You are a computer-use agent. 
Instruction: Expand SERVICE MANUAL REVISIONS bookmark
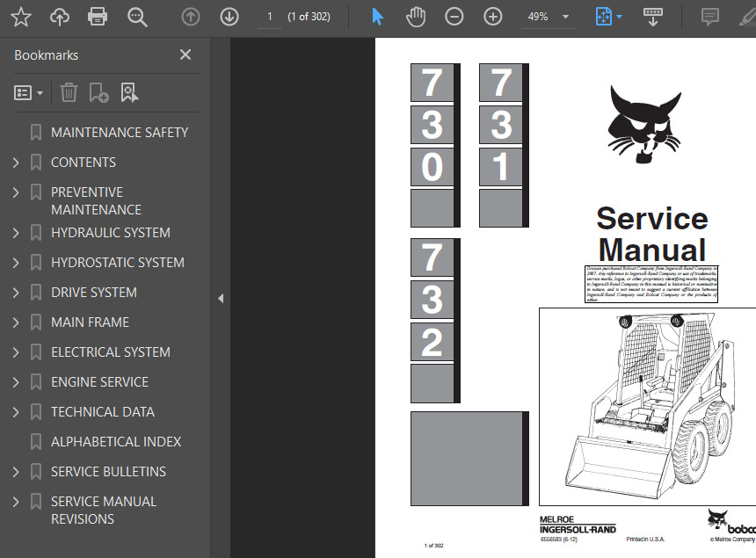16,502
